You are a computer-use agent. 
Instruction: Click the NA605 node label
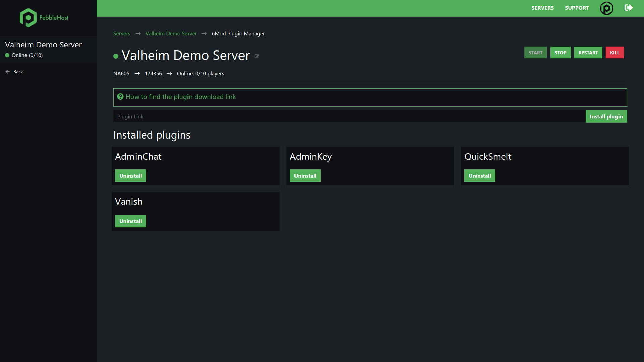tap(121, 74)
